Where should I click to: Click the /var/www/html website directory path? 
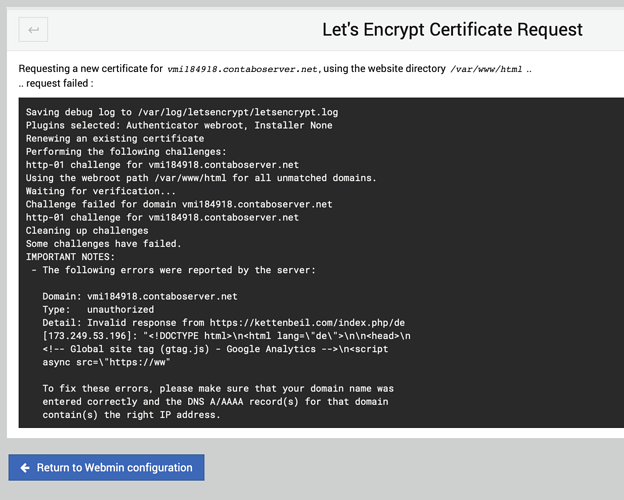(486, 69)
